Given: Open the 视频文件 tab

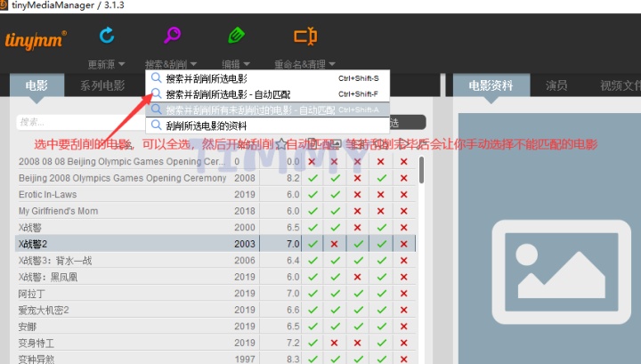Looking at the screenshot, I should coord(620,85).
